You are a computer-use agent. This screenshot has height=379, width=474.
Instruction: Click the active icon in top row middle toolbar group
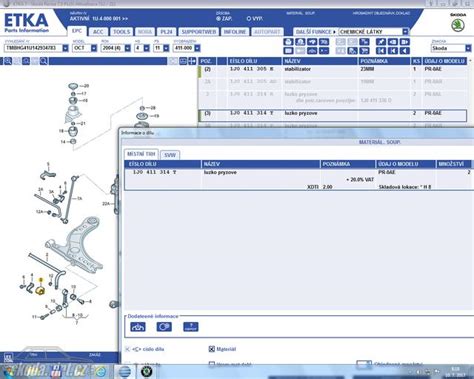pos(364,42)
